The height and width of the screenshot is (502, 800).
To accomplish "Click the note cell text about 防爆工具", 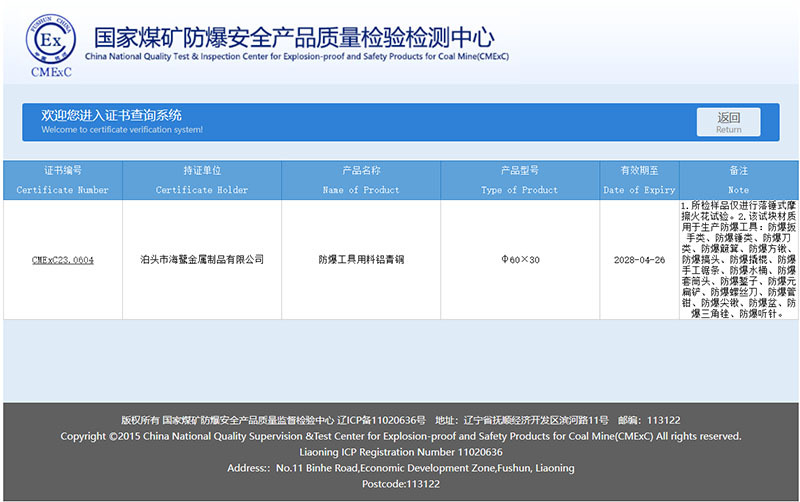I will (739, 259).
